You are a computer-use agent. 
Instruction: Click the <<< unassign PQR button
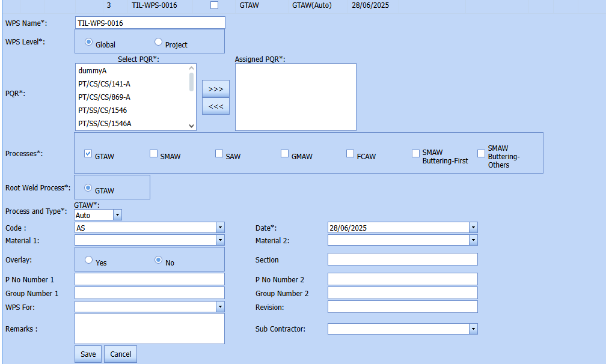(215, 106)
